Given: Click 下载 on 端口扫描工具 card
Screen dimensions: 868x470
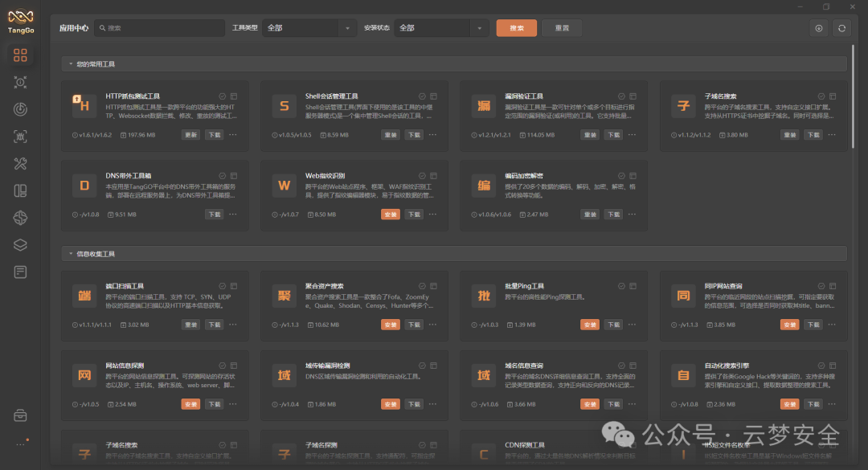Looking at the screenshot, I should point(215,325).
